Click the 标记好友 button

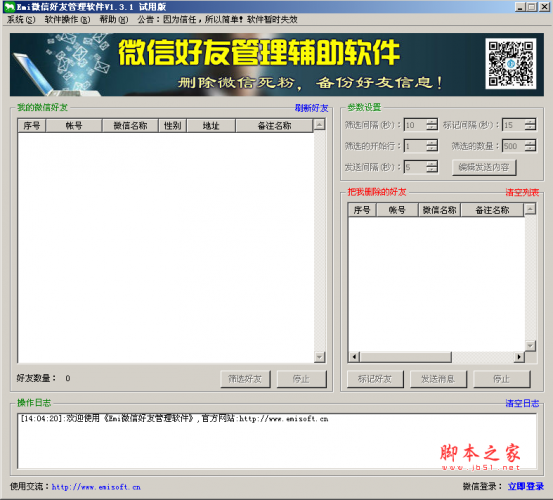[375, 379]
